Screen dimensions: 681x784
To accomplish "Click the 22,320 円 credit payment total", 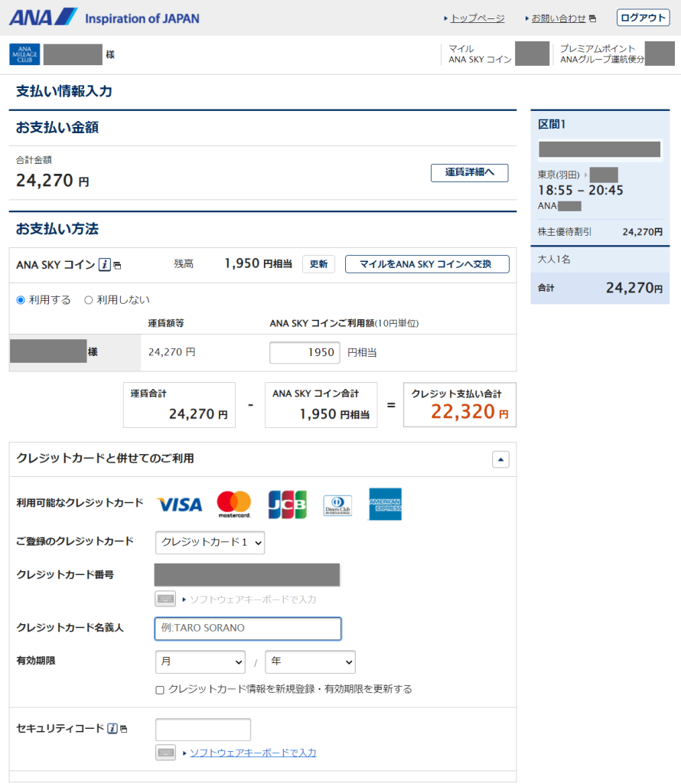I will click(x=470, y=411).
